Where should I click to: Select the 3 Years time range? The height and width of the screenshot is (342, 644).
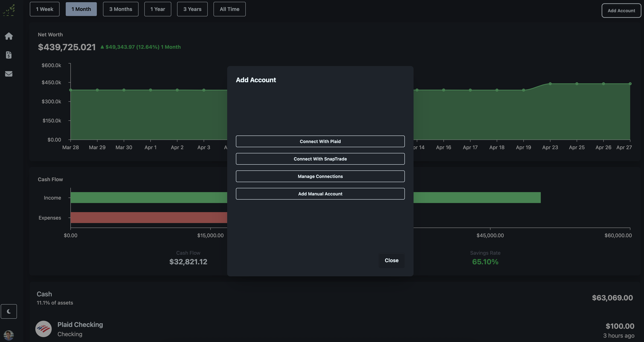192,9
